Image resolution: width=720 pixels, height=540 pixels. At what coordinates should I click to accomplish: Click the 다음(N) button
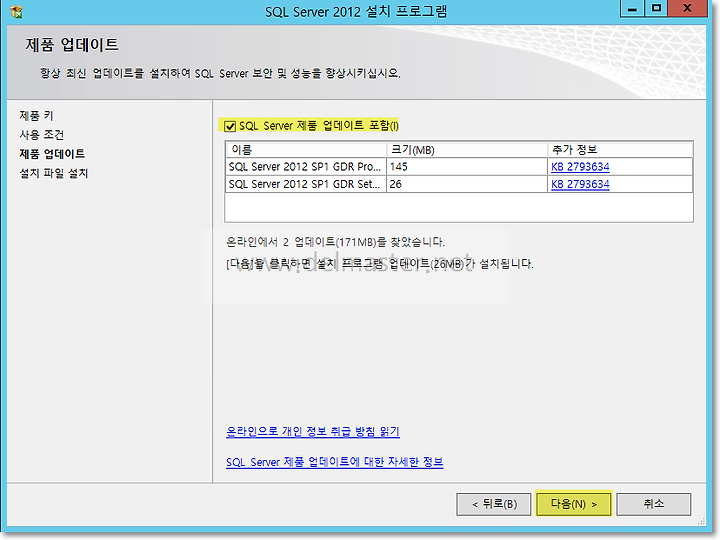click(574, 504)
